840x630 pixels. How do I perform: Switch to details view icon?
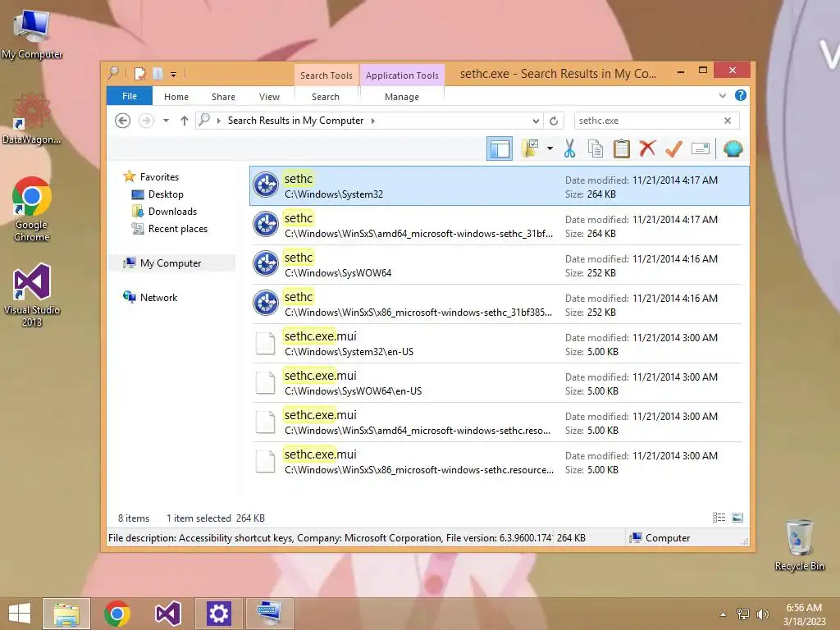tap(719, 518)
